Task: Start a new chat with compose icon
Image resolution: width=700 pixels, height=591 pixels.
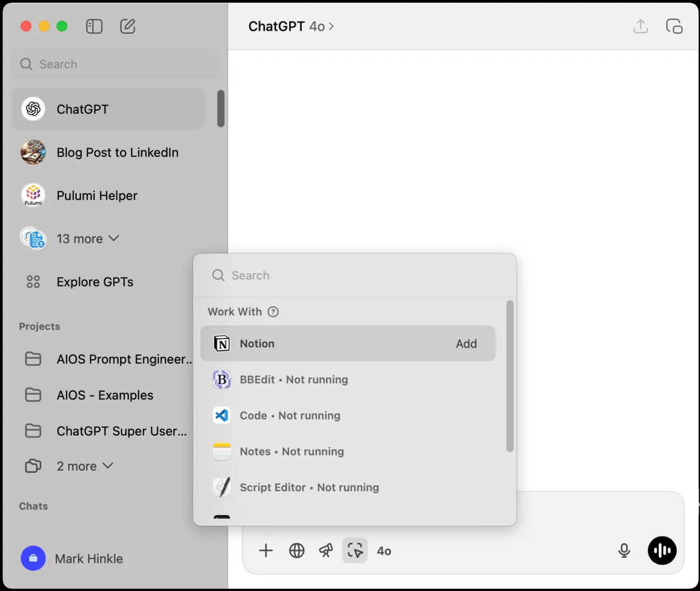Action: pyautogui.click(x=128, y=26)
